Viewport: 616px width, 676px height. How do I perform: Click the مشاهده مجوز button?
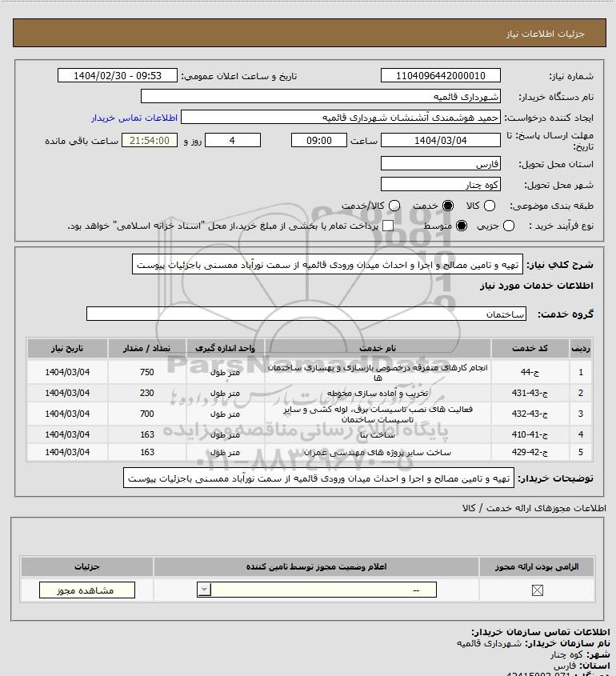pos(86,590)
